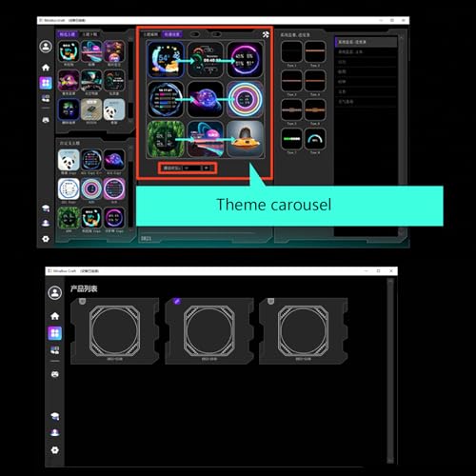Click the collapse arrow beside custom themes panel
The height and width of the screenshot is (476, 476).
130,148
